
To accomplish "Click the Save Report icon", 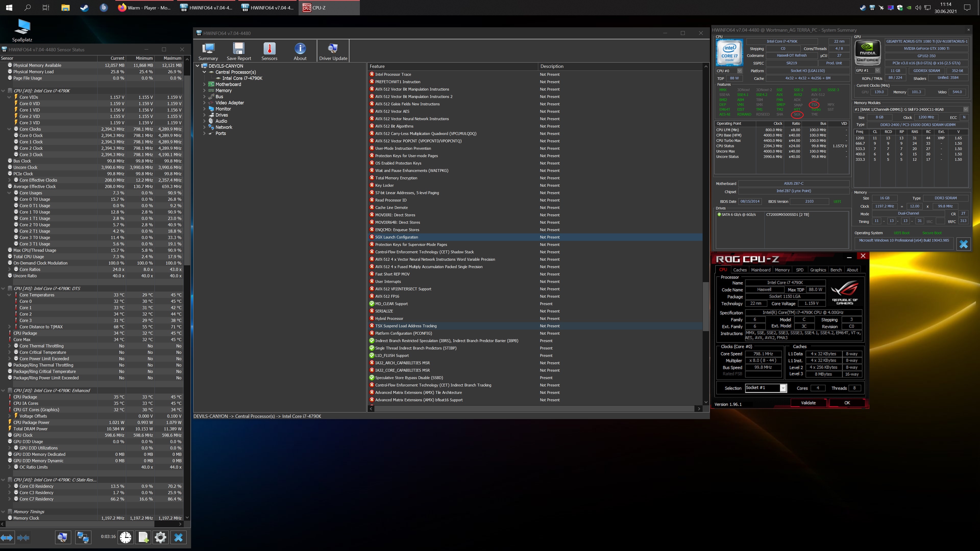I will pos(239,51).
